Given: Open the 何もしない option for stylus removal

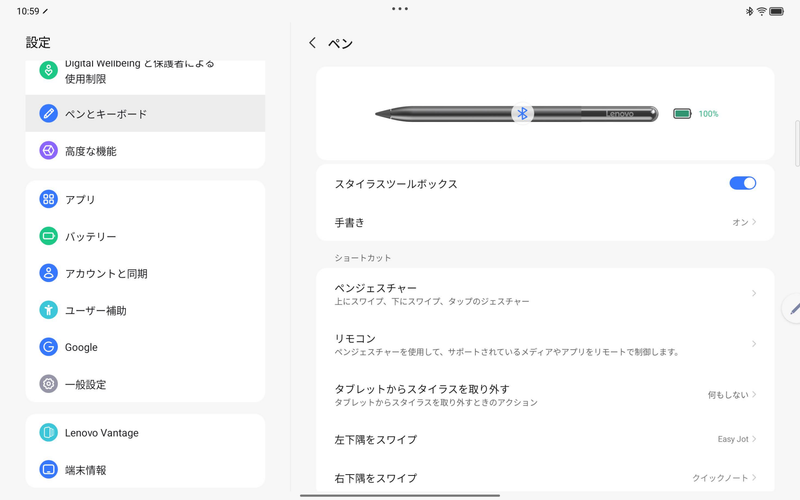Looking at the screenshot, I should click(732, 394).
